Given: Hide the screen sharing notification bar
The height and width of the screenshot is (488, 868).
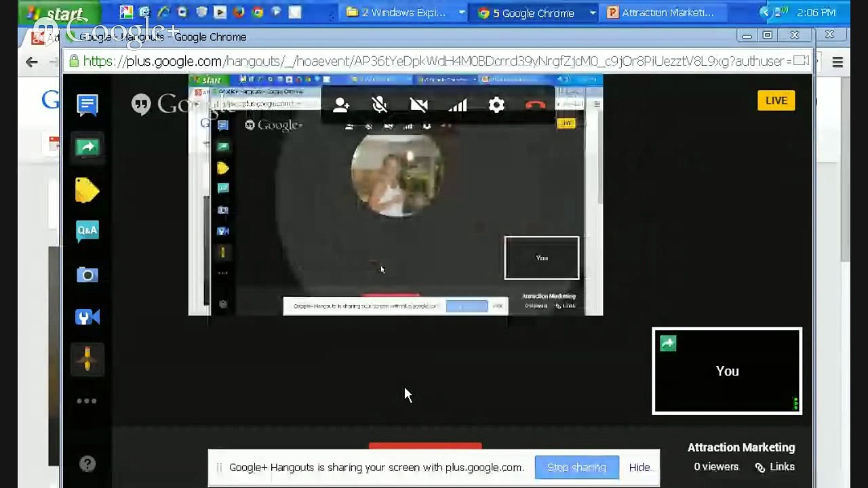Looking at the screenshot, I should (x=639, y=467).
